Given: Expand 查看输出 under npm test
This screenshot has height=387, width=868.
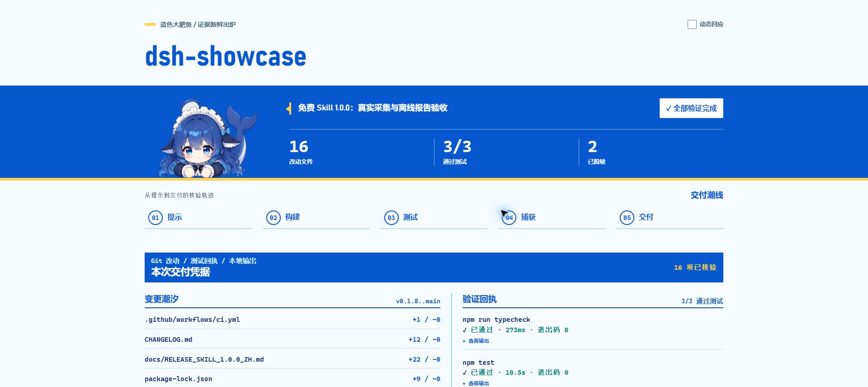Looking at the screenshot, I should [x=476, y=383].
